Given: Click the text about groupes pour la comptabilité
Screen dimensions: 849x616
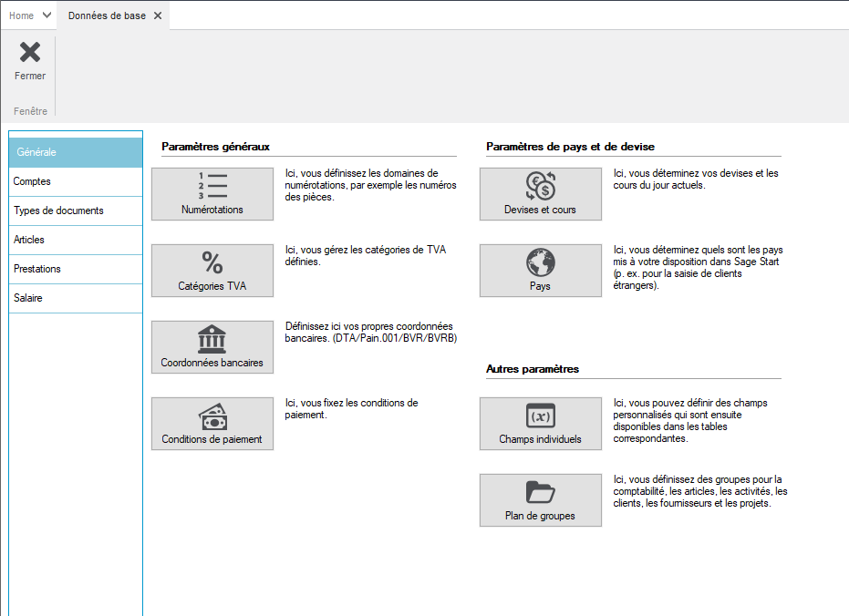Looking at the screenshot, I should 700,491.
